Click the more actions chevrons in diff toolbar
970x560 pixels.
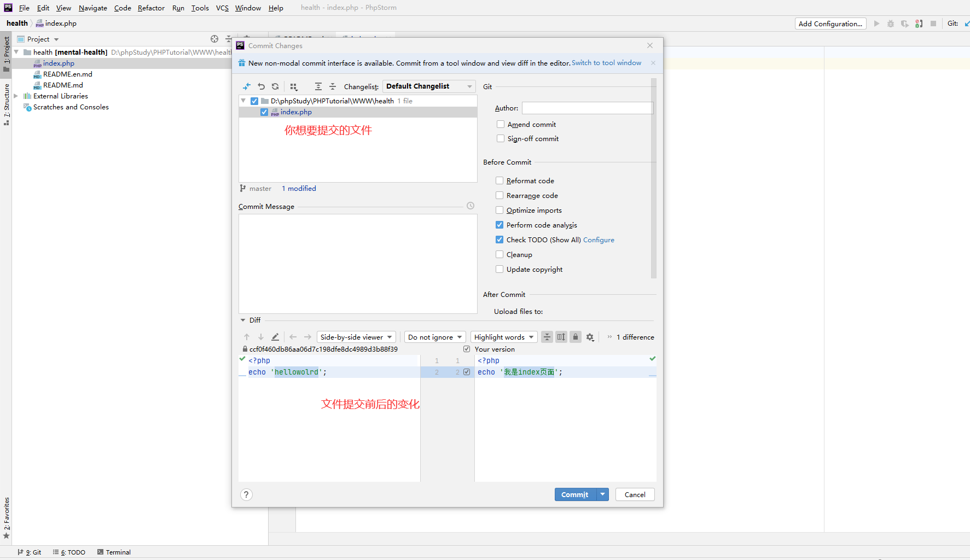tap(609, 337)
